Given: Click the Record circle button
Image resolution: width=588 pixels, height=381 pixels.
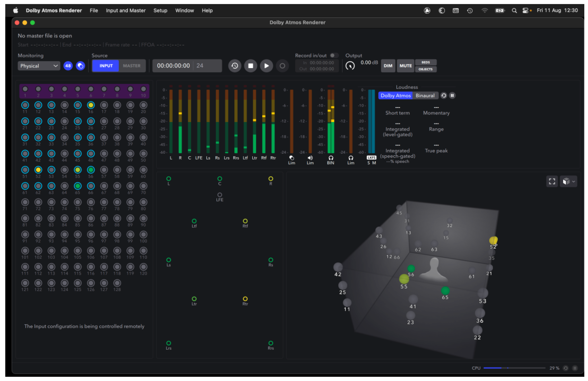Looking at the screenshot, I should pyautogui.click(x=282, y=66).
